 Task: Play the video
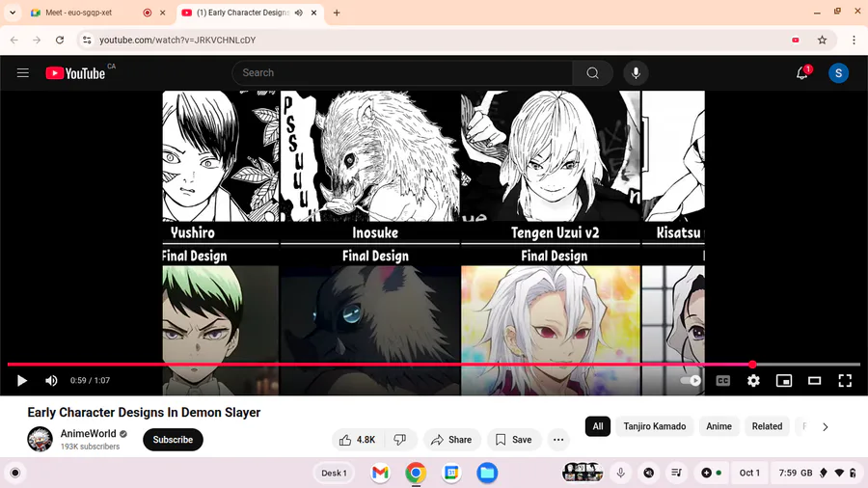coord(21,381)
